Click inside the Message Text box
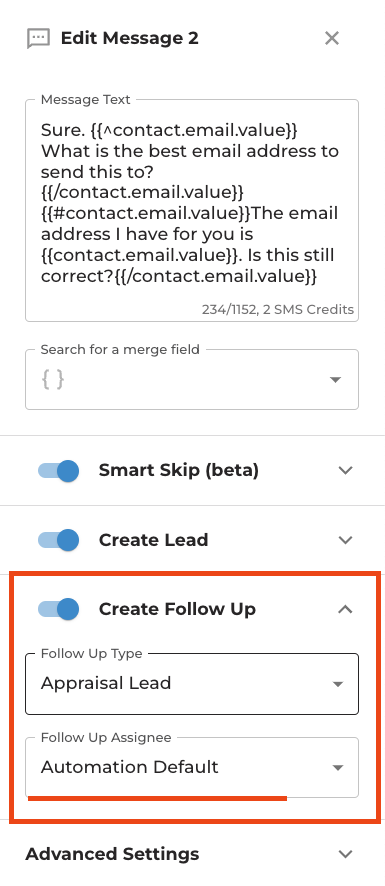Screen dimensions: 385x886 click(192, 211)
